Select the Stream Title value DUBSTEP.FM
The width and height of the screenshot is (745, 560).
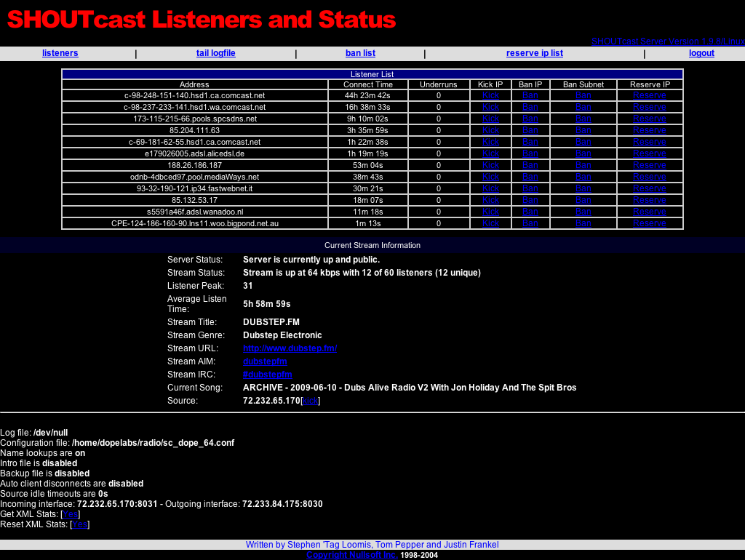271,322
